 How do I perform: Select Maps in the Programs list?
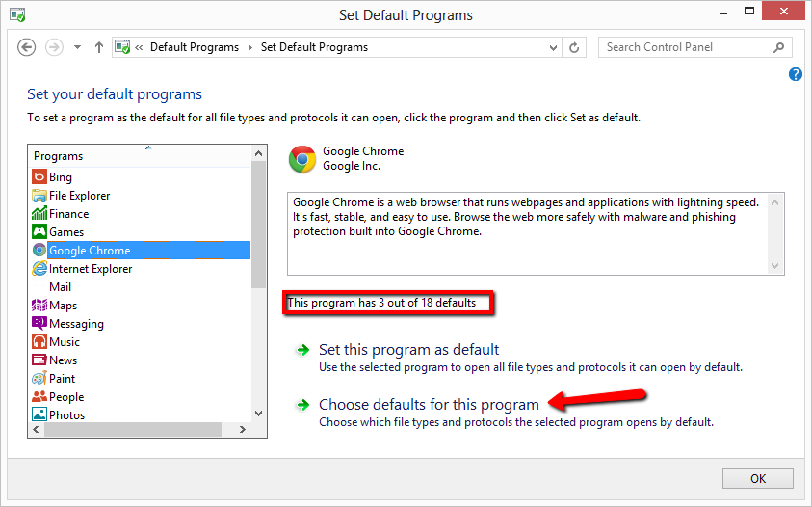(63, 306)
